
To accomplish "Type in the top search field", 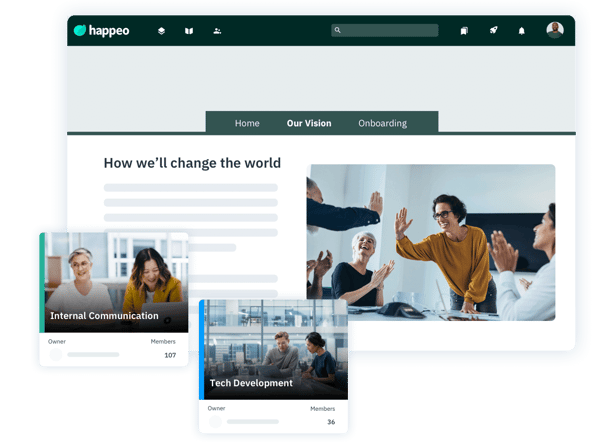I will click(x=390, y=31).
